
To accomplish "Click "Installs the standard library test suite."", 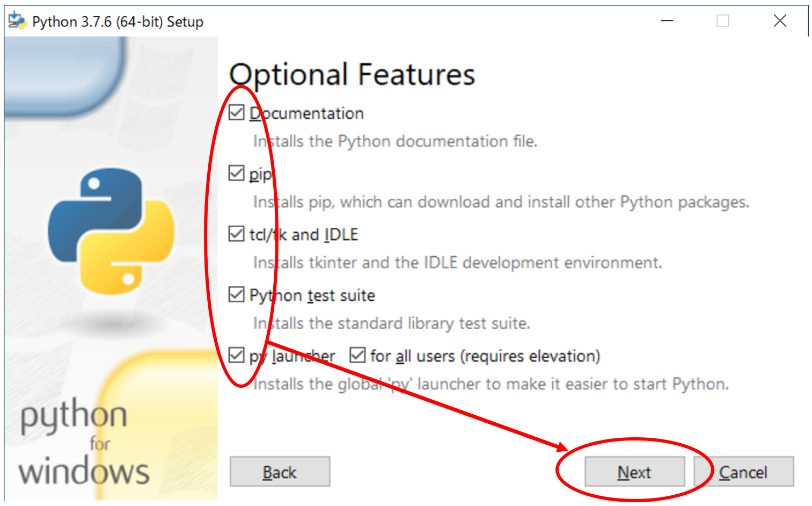I will pyautogui.click(x=392, y=324).
